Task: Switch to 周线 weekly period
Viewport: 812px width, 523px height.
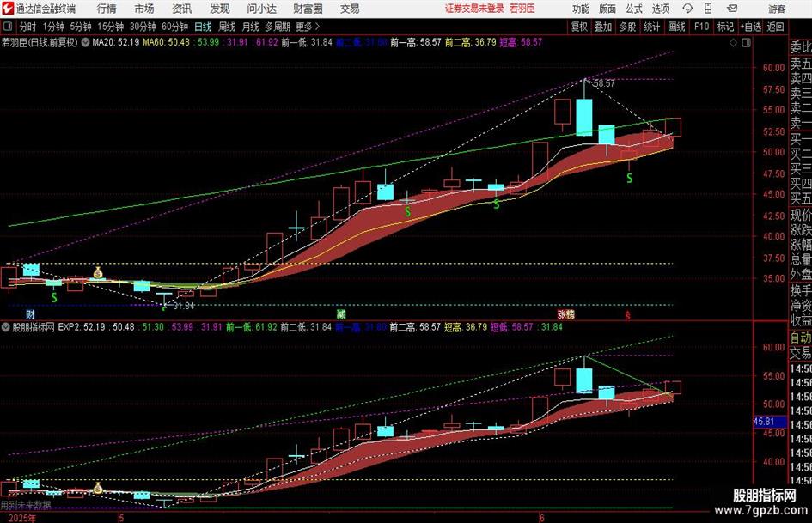Action: [x=227, y=27]
